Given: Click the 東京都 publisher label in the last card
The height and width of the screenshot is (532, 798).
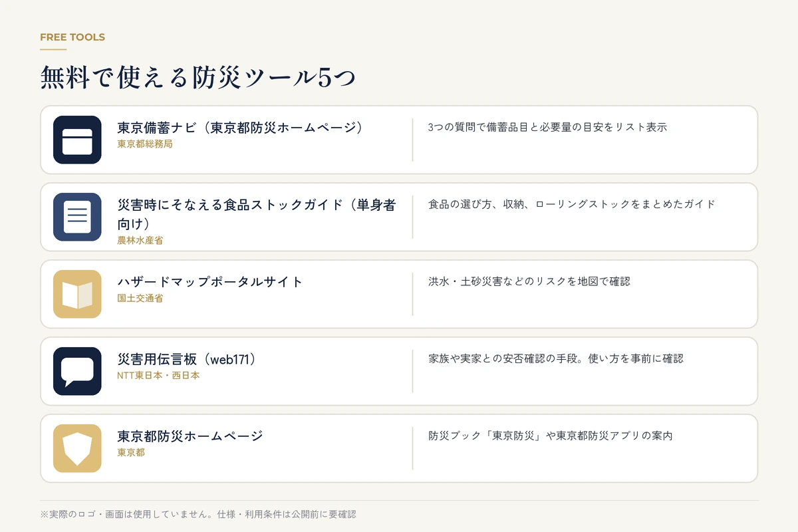Looking at the screenshot, I should [x=131, y=452].
